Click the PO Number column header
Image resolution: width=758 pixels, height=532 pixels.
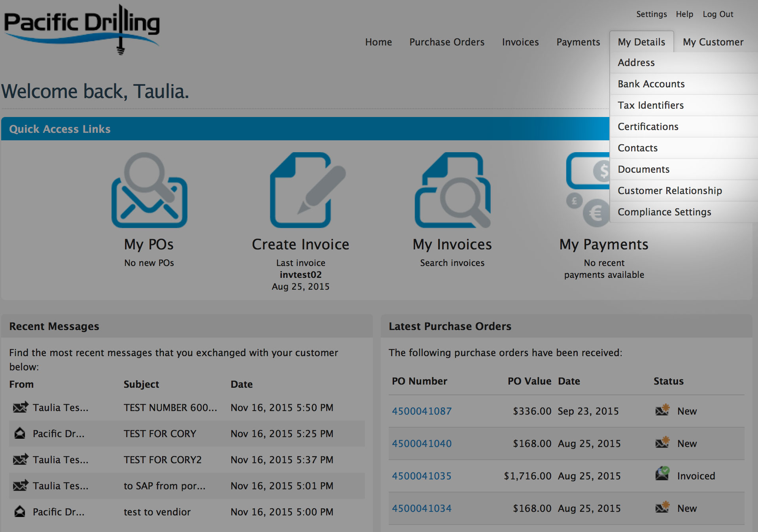[420, 381]
